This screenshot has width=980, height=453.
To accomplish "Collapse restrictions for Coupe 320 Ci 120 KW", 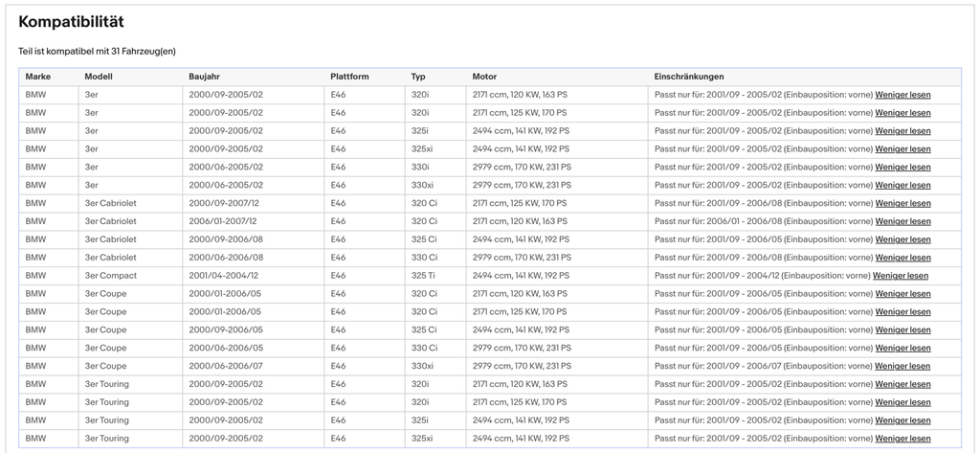I will tap(902, 294).
